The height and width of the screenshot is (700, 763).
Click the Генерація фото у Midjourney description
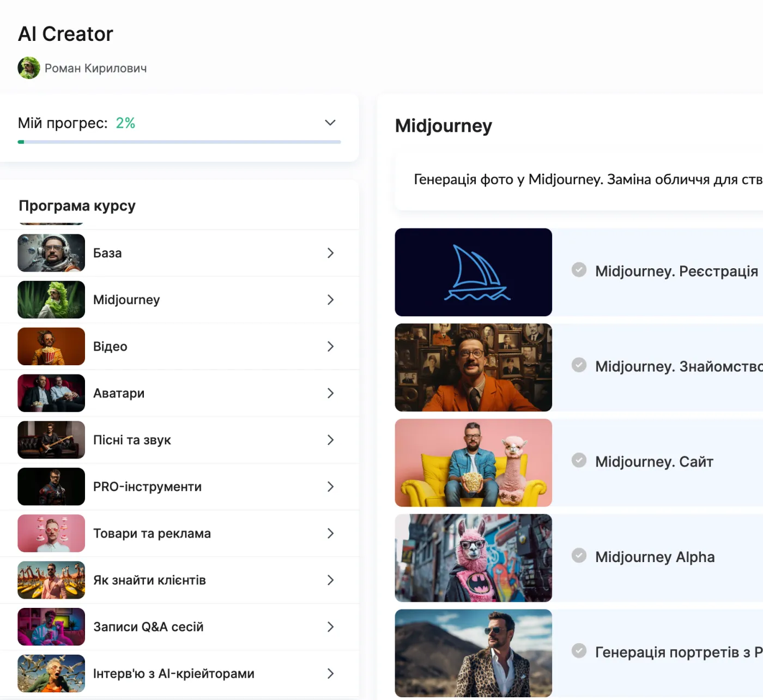click(588, 179)
